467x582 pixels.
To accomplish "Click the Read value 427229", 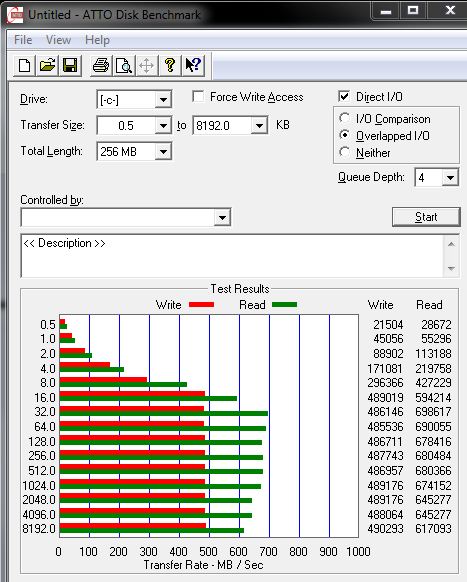I will point(433,383).
